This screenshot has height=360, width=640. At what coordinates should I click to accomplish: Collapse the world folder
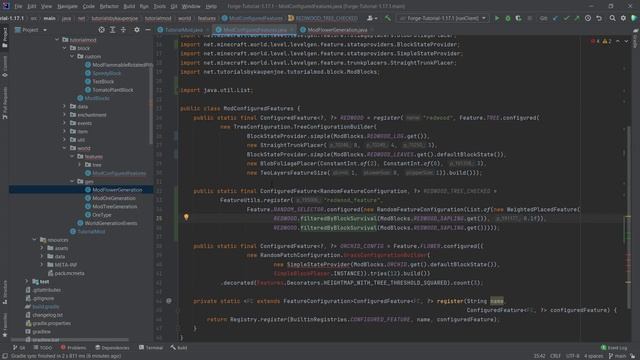(x=64, y=148)
